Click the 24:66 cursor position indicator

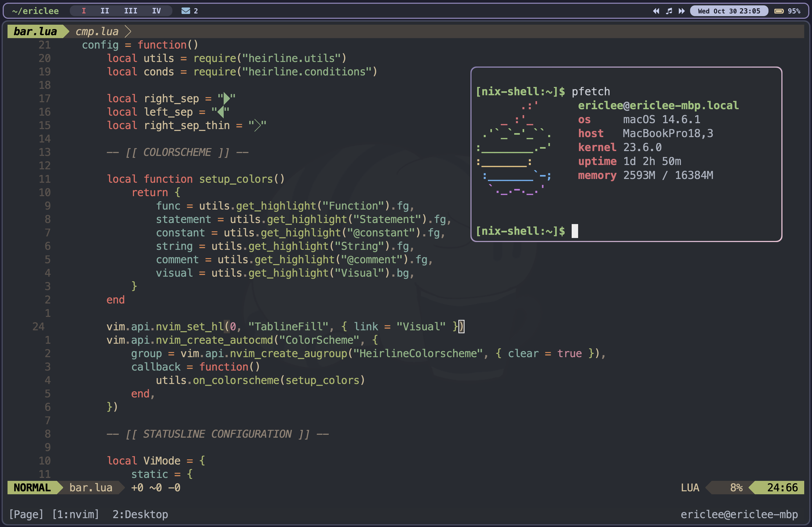click(782, 488)
